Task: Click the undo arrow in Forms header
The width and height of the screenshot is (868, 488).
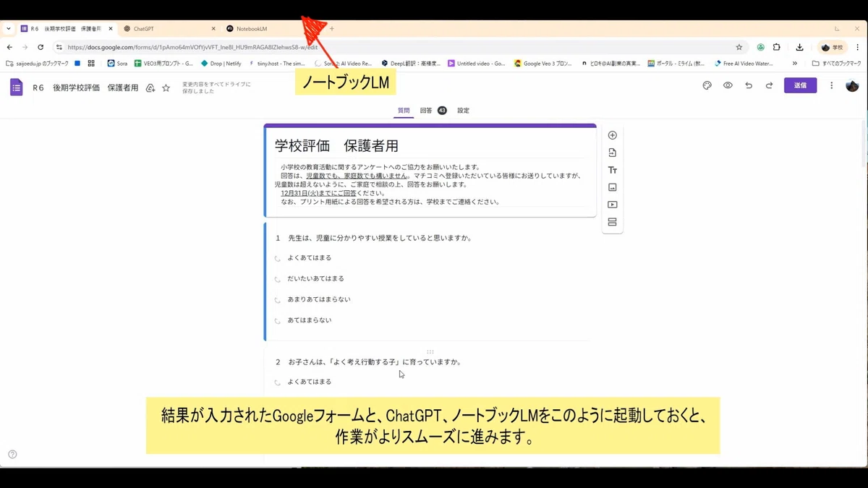Action: (749, 85)
